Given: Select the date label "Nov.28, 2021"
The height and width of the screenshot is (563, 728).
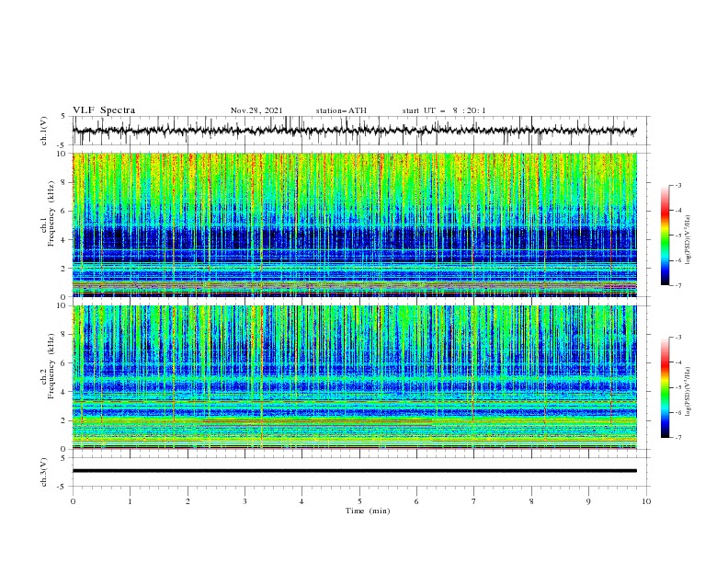Looking at the screenshot, I should tap(256, 110).
